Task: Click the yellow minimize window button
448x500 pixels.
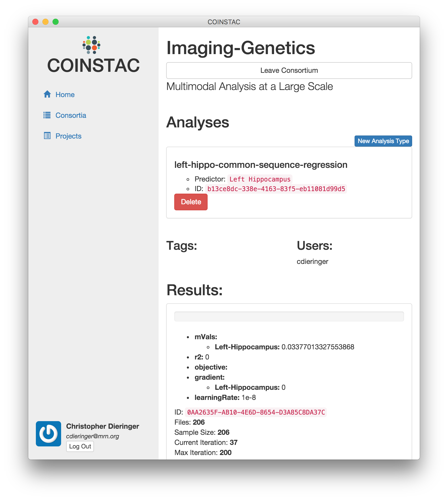Action: pyautogui.click(x=45, y=22)
